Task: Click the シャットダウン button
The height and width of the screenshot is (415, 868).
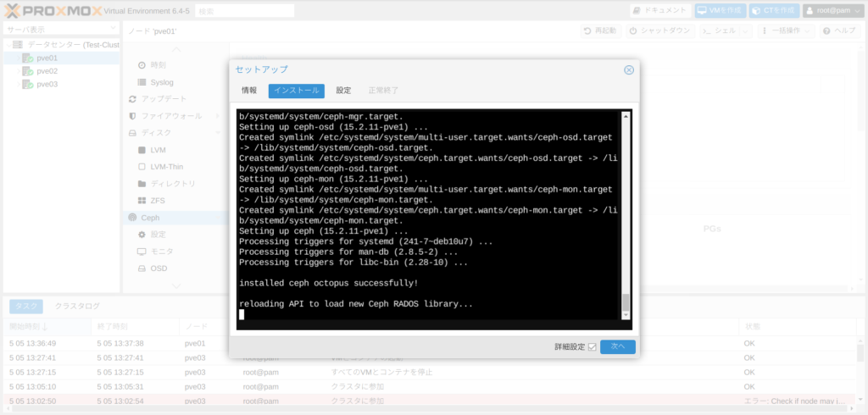Action: [660, 31]
